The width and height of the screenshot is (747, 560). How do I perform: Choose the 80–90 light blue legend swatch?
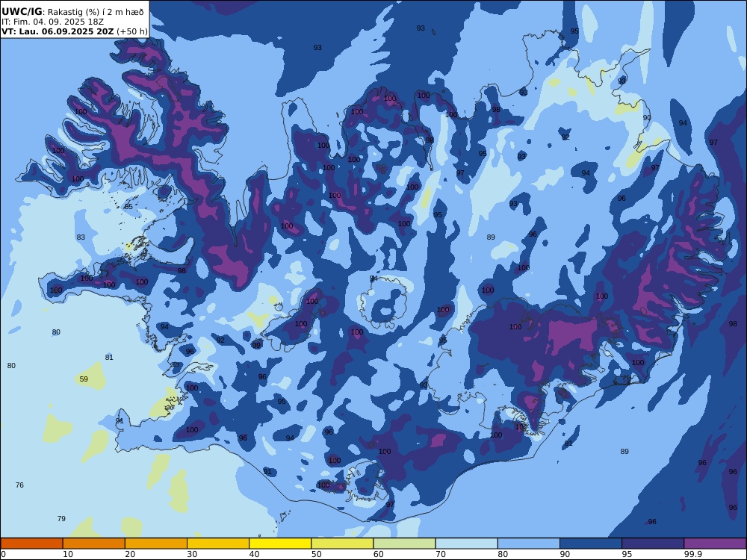529,544
